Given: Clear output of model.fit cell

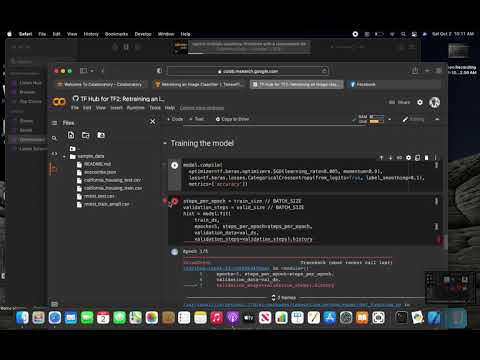Looking at the screenshot, I should point(174,252).
